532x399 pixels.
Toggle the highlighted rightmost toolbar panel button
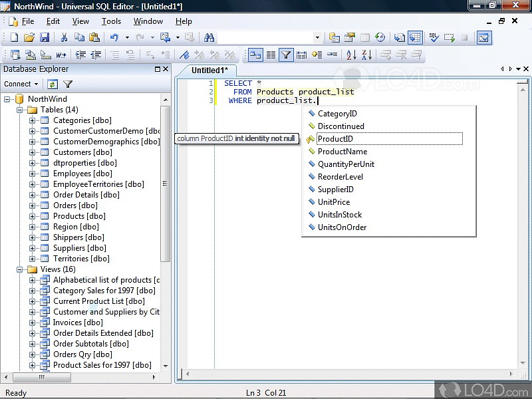pyautogui.click(x=483, y=38)
